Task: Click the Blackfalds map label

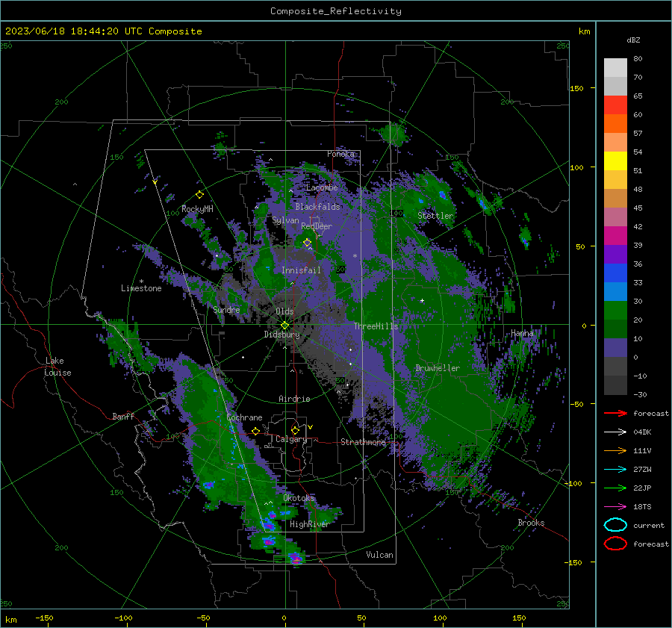Action: 317,207
